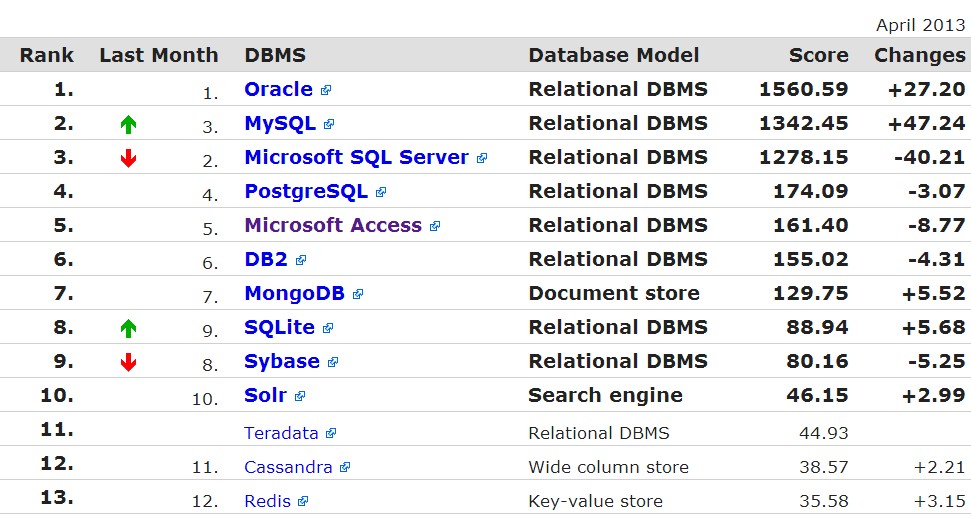Click the Score column header
The height and width of the screenshot is (522, 971).
[819, 55]
